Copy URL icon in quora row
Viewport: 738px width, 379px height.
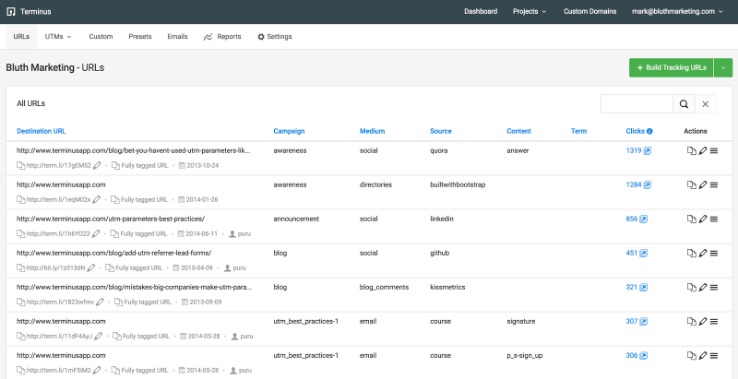pyautogui.click(x=691, y=151)
